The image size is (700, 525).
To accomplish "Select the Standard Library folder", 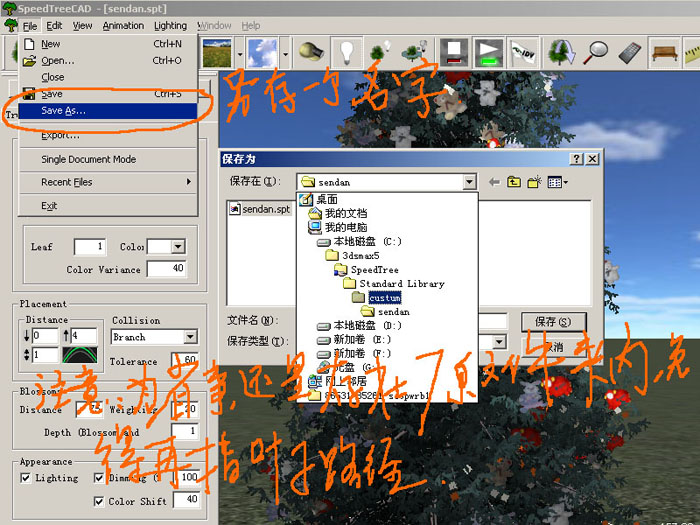I will click(x=394, y=283).
